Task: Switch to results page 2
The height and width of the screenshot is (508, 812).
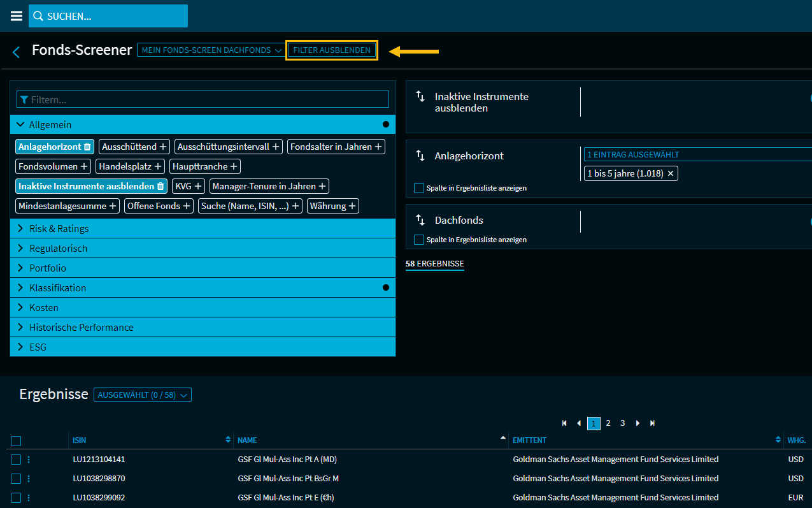Action: click(608, 423)
